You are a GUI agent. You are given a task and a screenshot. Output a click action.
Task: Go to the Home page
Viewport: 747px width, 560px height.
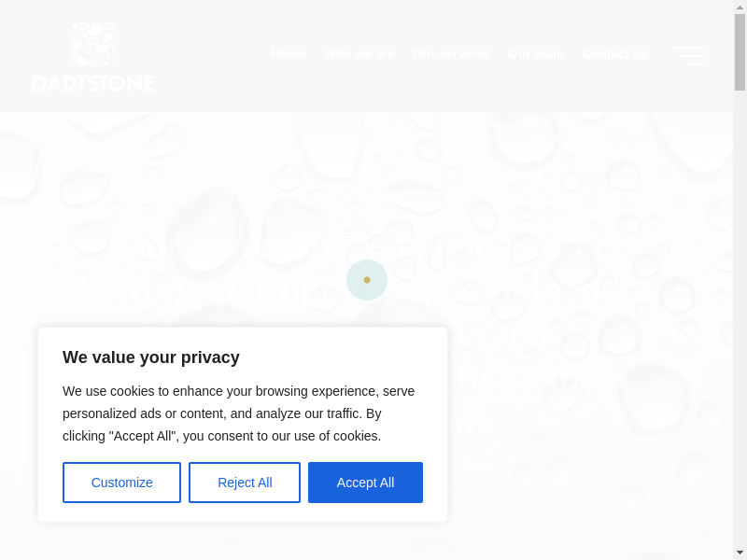[289, 54]
